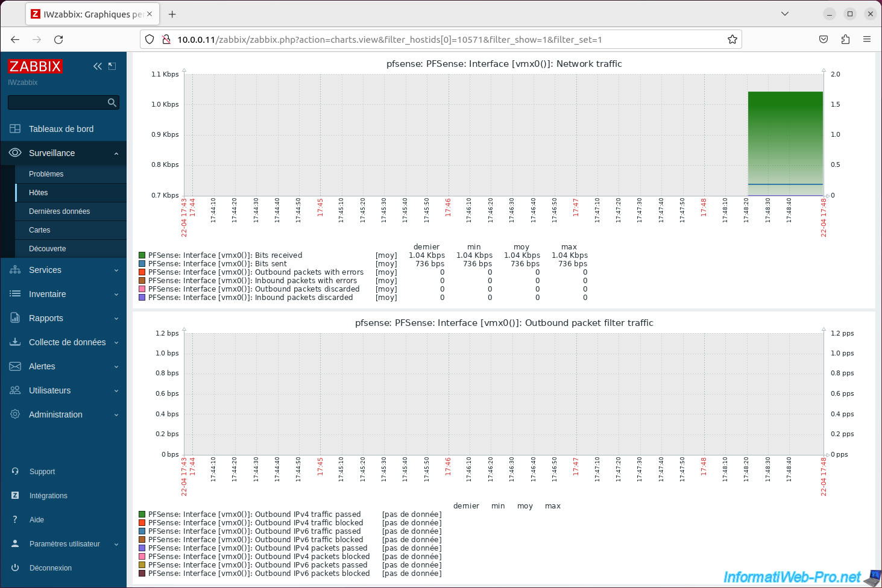Viewport: 882px width, 588px height.
Task: Click the Déconnexion power icon
Action: 15,568
